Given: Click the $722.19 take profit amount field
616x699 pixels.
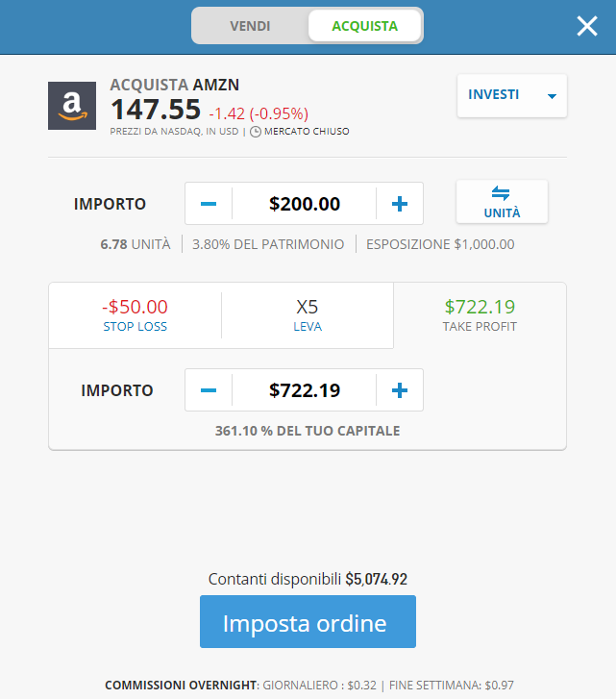Looking at the screenshot, I should coord(305,390).
